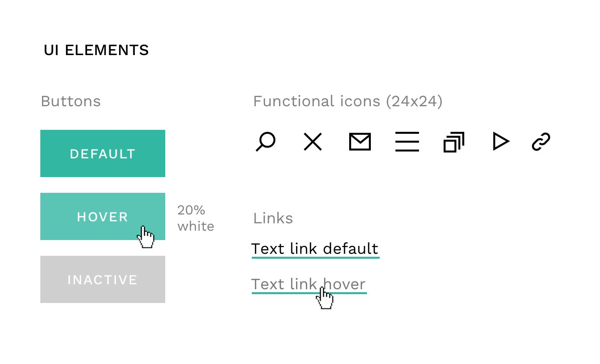
Task: Click the lighter HOVER button
Action: tap(102, 216)
